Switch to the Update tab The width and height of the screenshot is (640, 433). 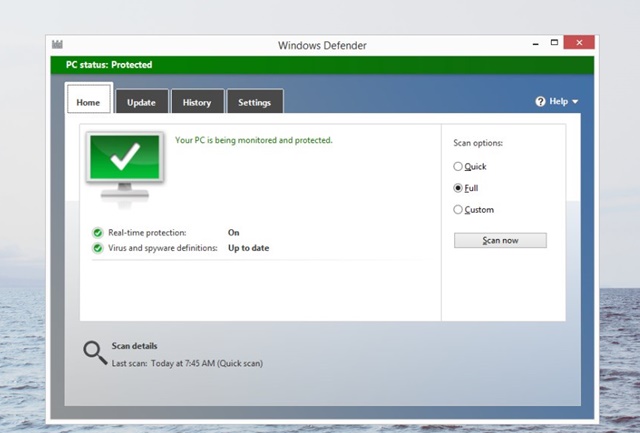click(141, 102)
